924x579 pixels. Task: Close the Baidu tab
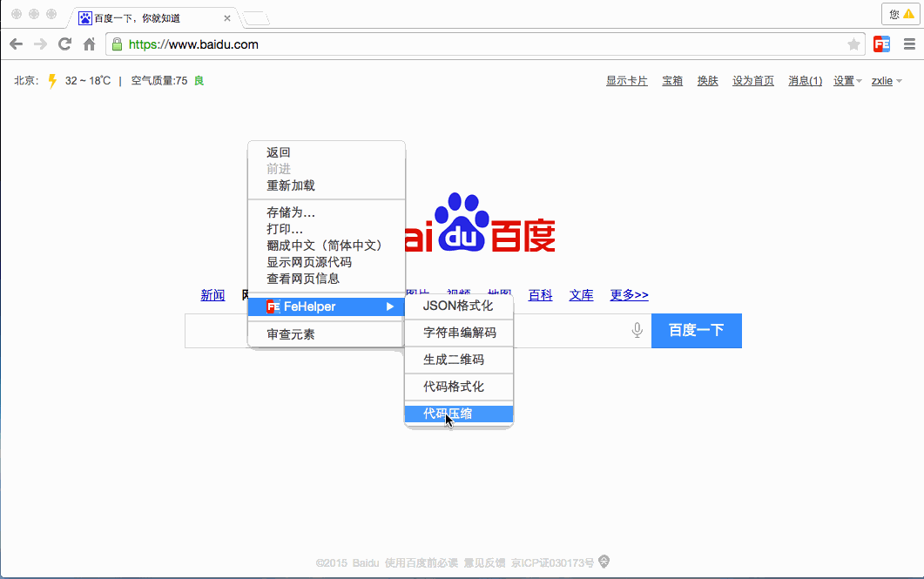pyautogui.click(x=227, y=18)
